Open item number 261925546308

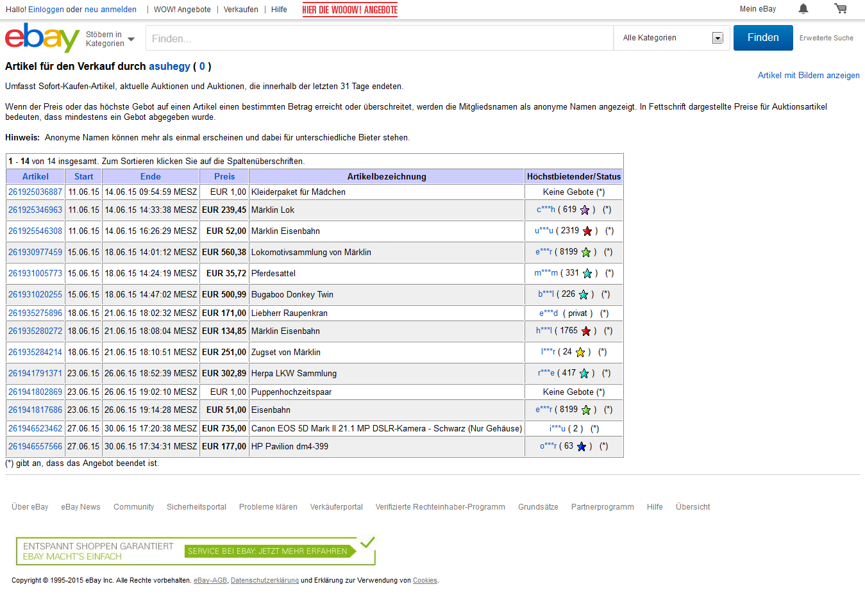35,231
